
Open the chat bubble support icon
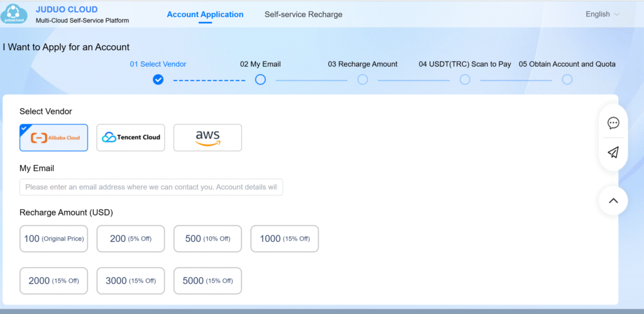tap(613, 122)
